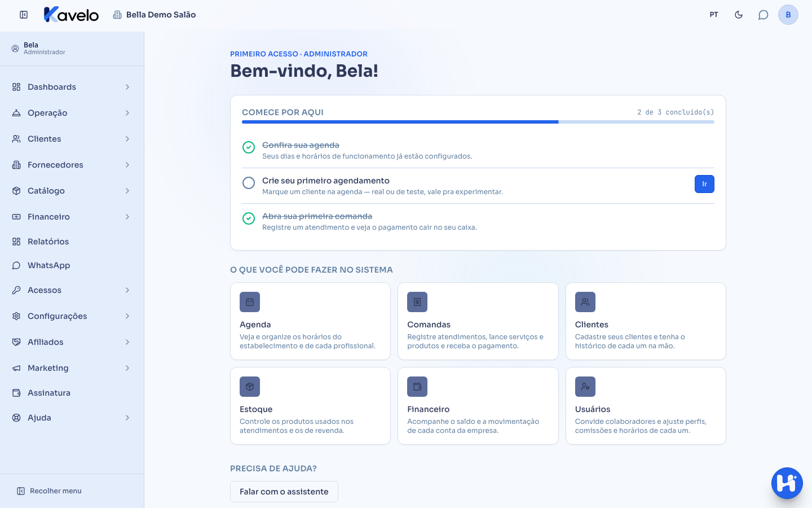Expand the Catálogo menu chevron

coord(127,191)
